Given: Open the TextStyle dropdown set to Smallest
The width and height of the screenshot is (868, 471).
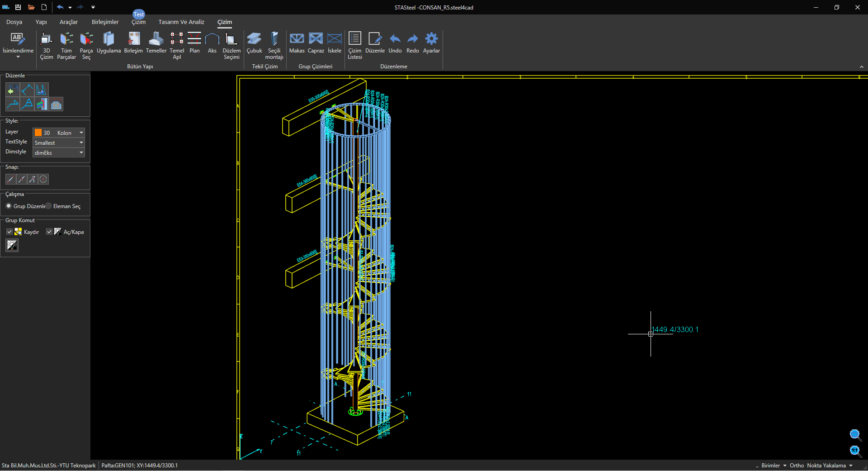Looking at the screenshot, I should point(81,143).
